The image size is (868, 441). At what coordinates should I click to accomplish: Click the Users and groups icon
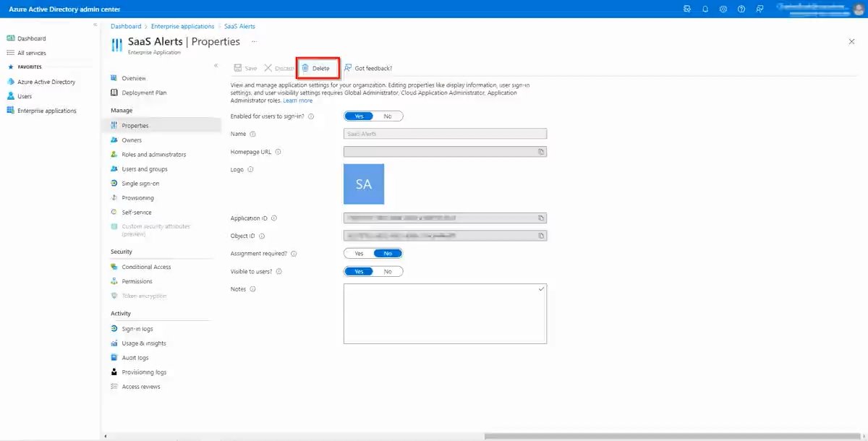click(x=114, y=169)
